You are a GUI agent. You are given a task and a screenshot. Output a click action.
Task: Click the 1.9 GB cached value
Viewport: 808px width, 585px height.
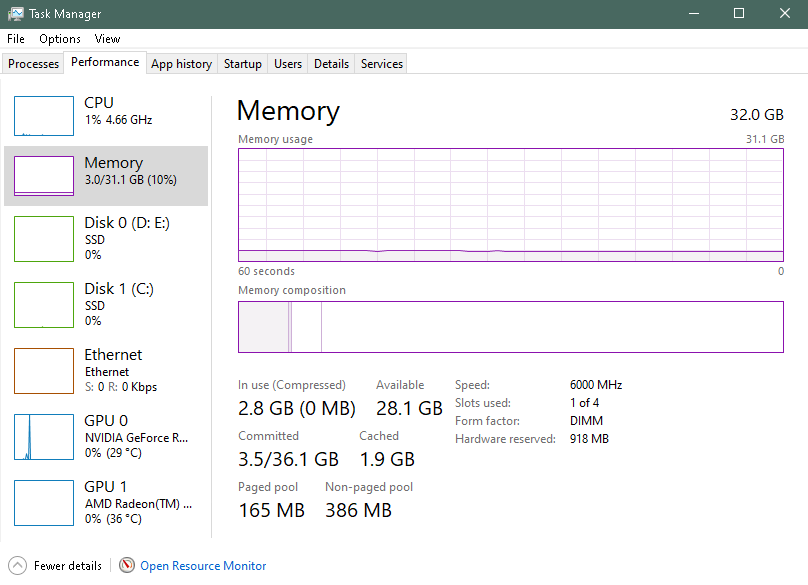[x=387, y=459]
